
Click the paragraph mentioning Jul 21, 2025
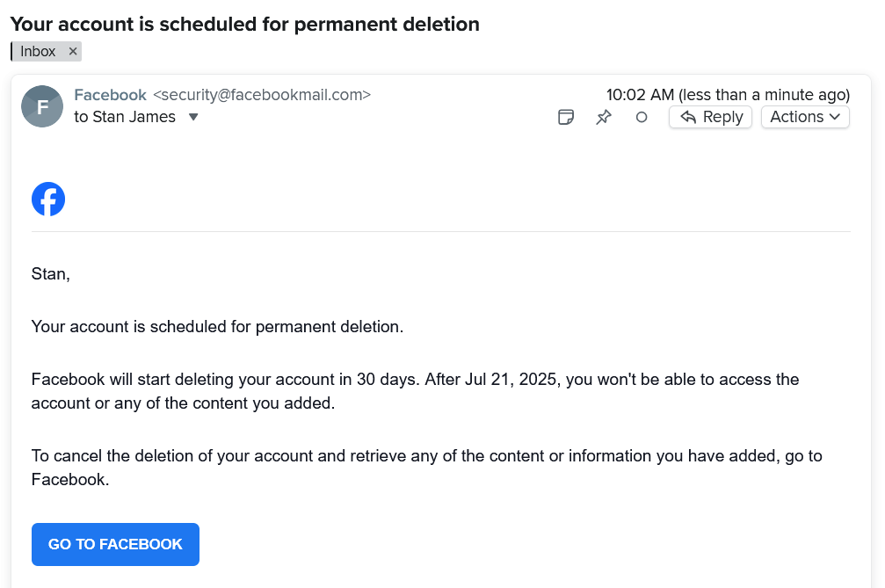415,391
